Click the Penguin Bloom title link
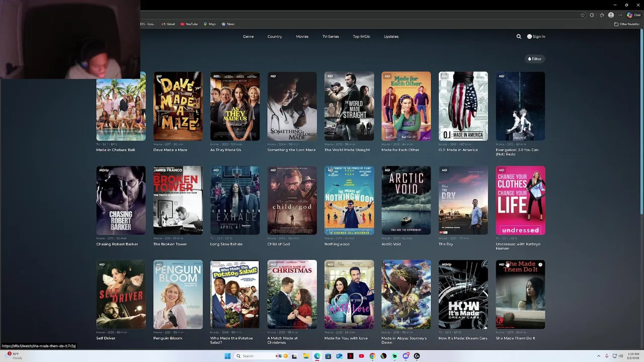644x362 pixels. tap(168, 338)
